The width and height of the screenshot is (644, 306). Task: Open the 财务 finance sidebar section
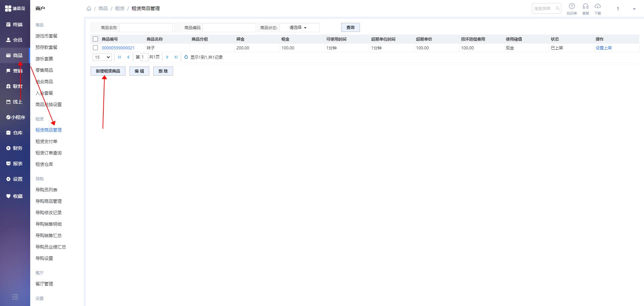(x=15, y=148)
